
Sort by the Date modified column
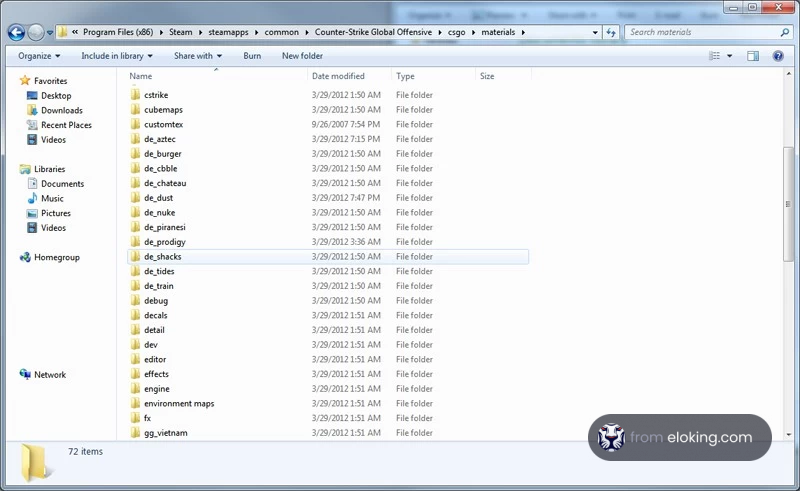coord(349,76)
